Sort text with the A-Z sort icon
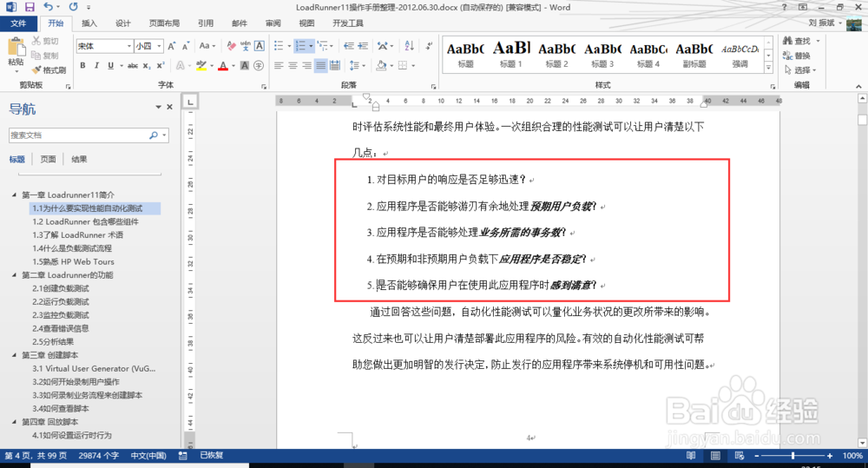Image resolution: width=868 pixels, height=468 pixels. tap(409, 46)
